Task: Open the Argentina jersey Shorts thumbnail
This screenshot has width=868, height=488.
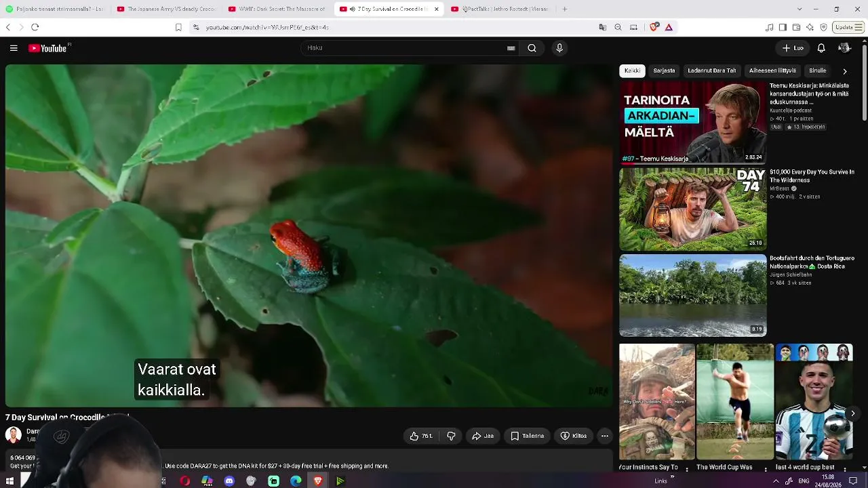Action: click(814, 402)
